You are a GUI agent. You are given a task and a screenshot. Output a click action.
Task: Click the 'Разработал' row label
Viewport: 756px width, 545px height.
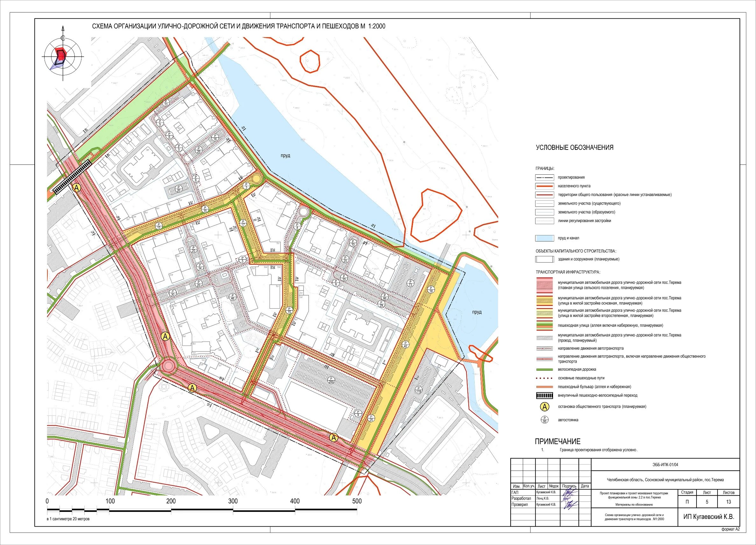coord(521,498)
